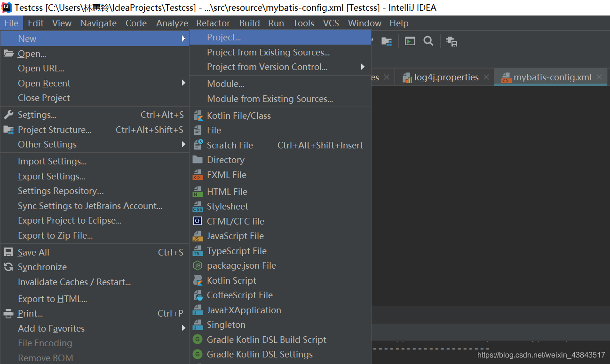Click the File entry icon in submenu
This screenshot has width=610, height=364.
click(198, 130)
